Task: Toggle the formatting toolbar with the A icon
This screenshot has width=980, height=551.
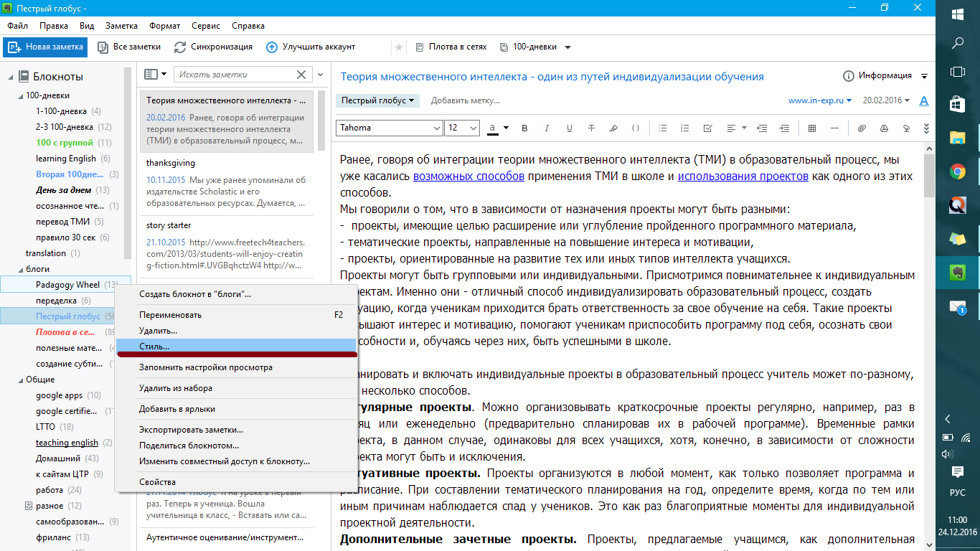Action: click(x=924, y=100)
